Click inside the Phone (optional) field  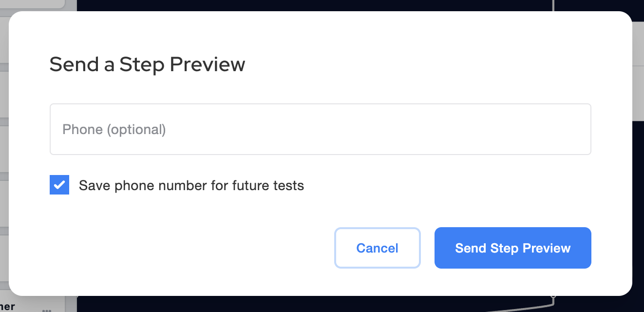click(320, 129)
